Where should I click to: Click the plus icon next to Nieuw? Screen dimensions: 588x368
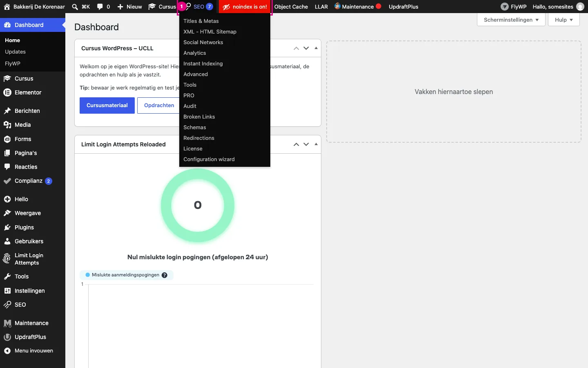[x=120, y=7]
